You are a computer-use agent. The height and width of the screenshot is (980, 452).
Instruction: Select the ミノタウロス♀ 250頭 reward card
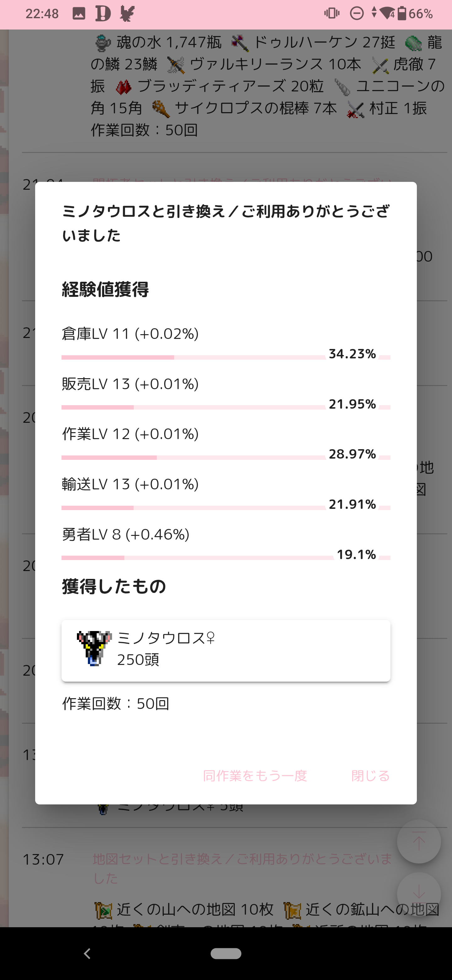(226, 651)
